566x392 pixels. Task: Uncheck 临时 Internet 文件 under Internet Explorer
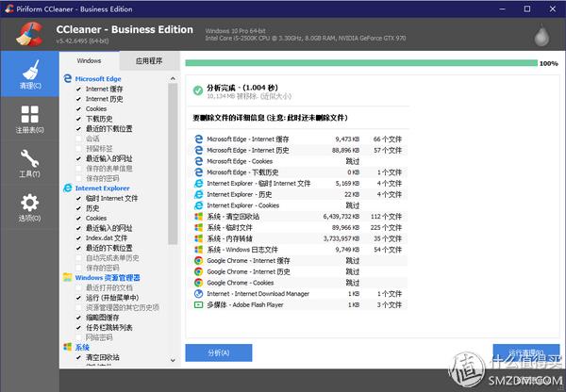78,198
